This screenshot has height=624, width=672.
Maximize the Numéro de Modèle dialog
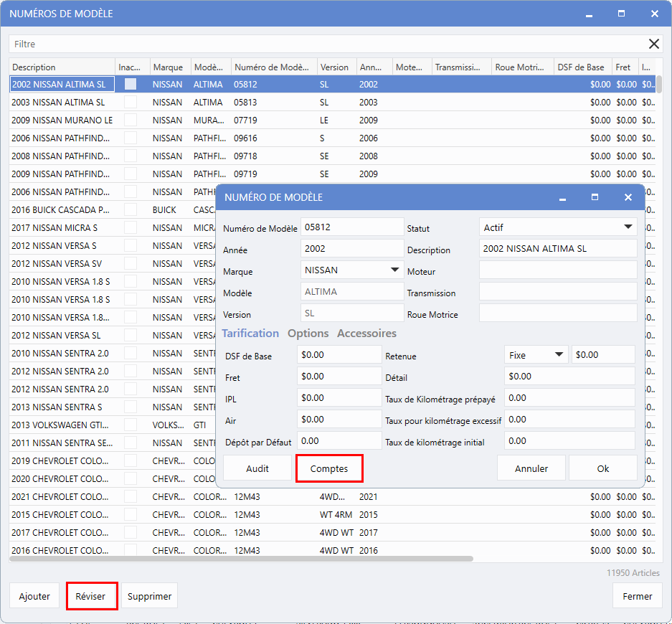(x=595, y=197)
